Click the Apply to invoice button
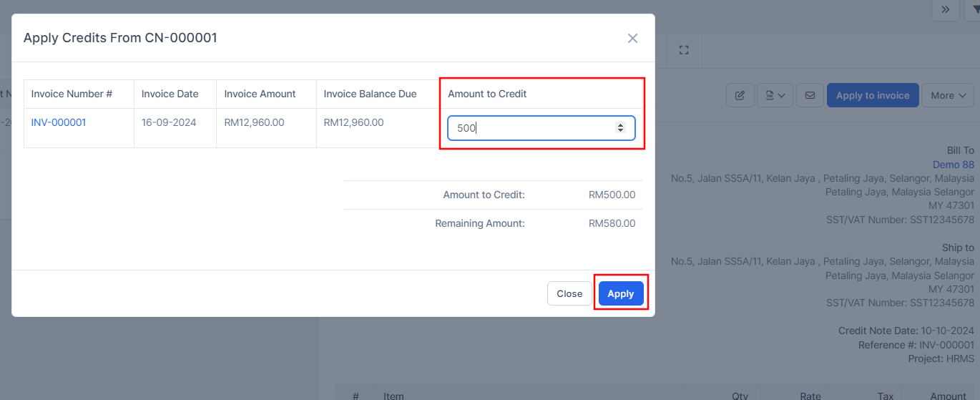The image size is (980, 400). (x=872, y=95)
